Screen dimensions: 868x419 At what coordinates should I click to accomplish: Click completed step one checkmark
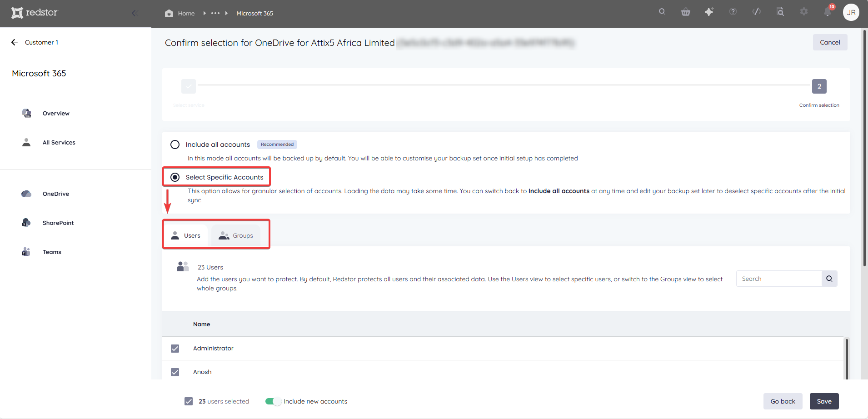click(189, 86)
